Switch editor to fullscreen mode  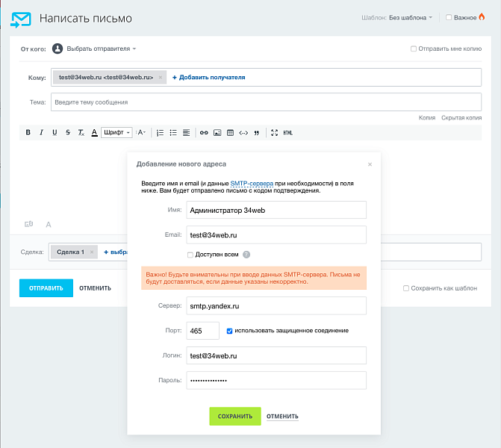[274, 132]
